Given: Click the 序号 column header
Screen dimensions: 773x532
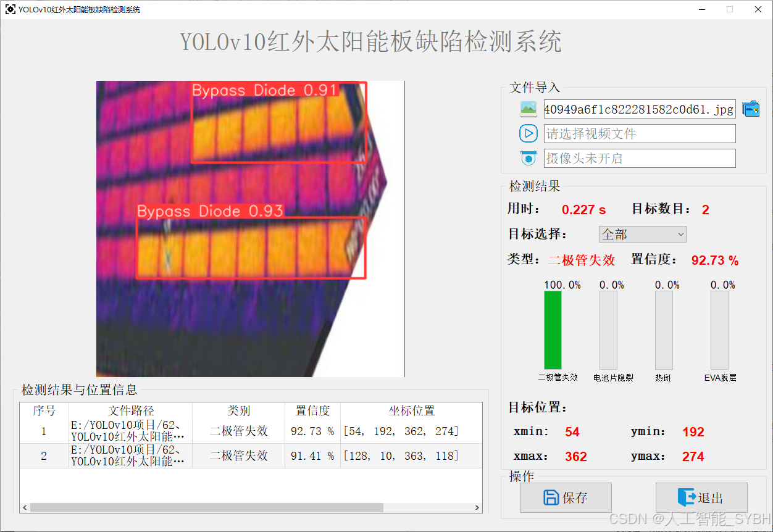Looking at the screenshot, I should point(44,410).
